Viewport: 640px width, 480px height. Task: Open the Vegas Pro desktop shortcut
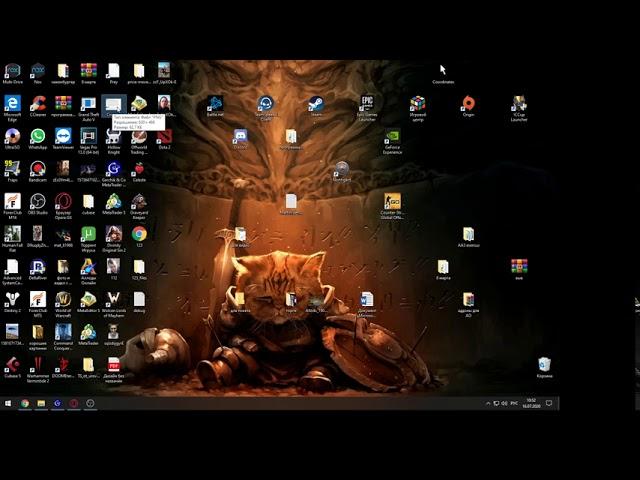(88, 136)
